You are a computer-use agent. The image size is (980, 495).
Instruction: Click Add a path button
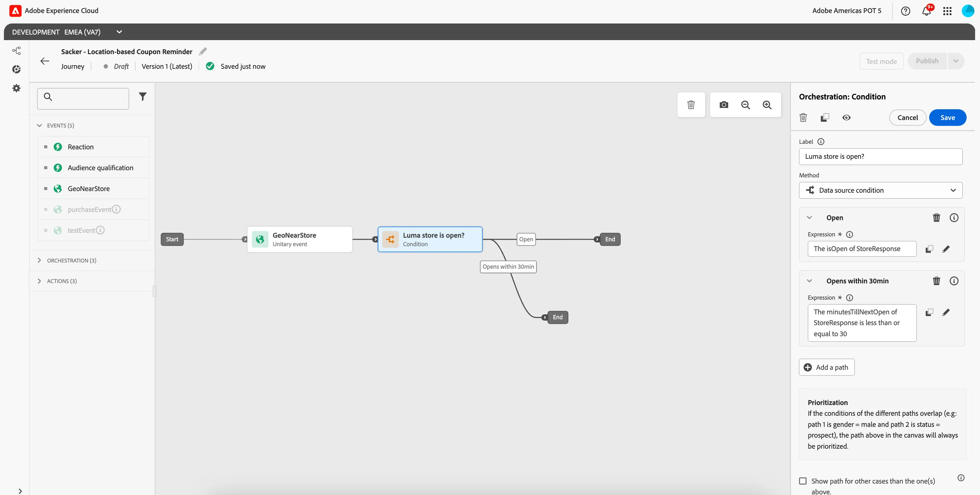coord(826,367)
